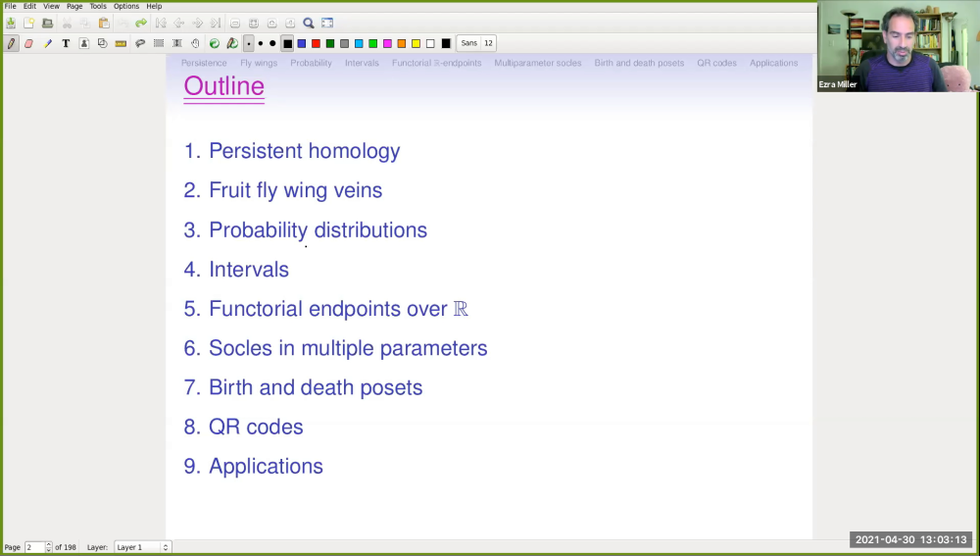Zoom in with the plus icon
This screenshot has width=980, height=556.
coord(271,24)
